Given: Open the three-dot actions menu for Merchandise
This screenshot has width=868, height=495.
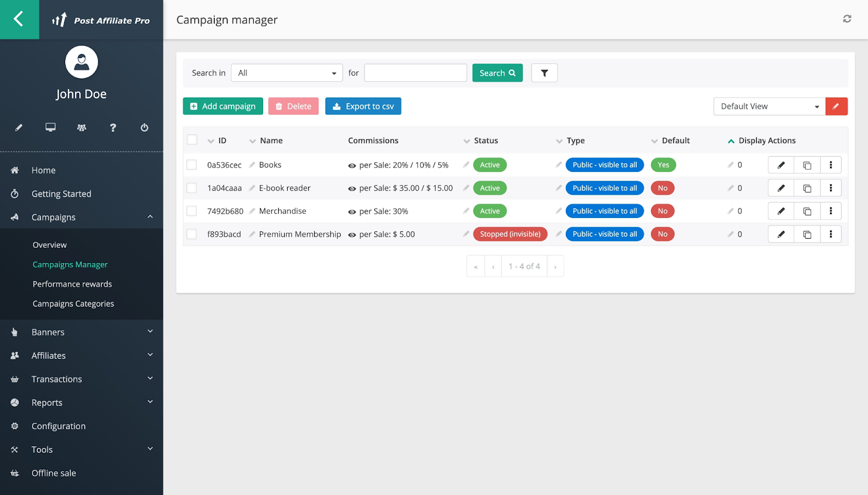Looking at the screenshot, I should click(x=831, y=211).
